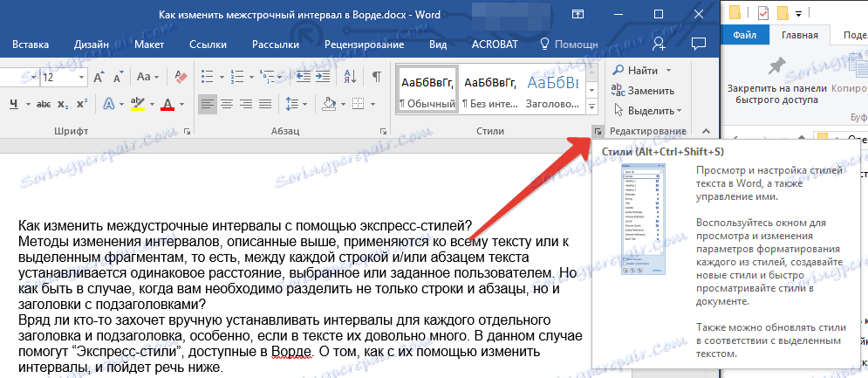
Task: Collapse the ribbon with the chevron
Action: tap(705, 131)
